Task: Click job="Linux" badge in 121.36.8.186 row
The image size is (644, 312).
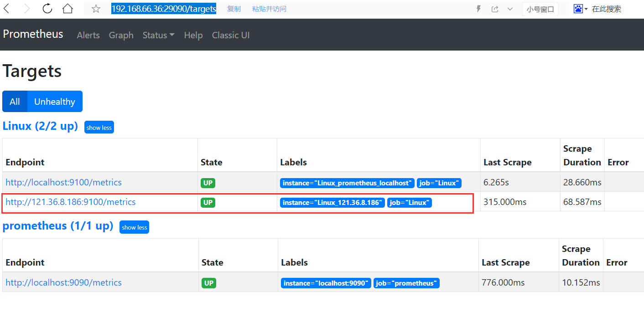Action: click(x=410, y=203)
